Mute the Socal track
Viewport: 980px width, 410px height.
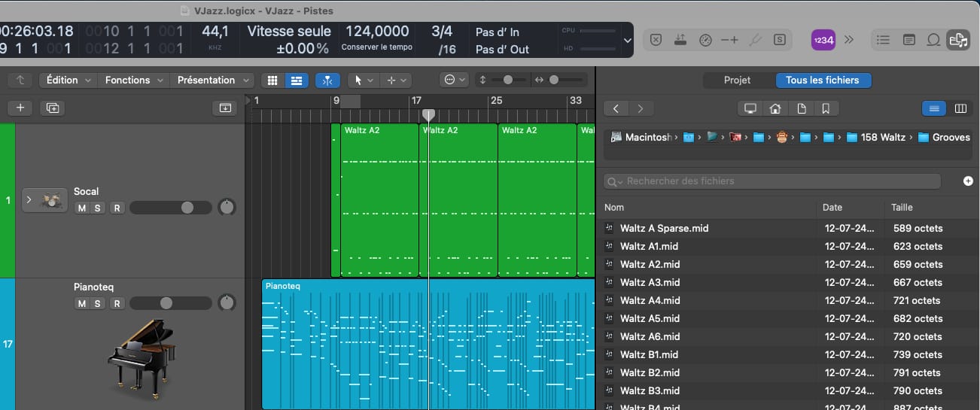(81, 208)
